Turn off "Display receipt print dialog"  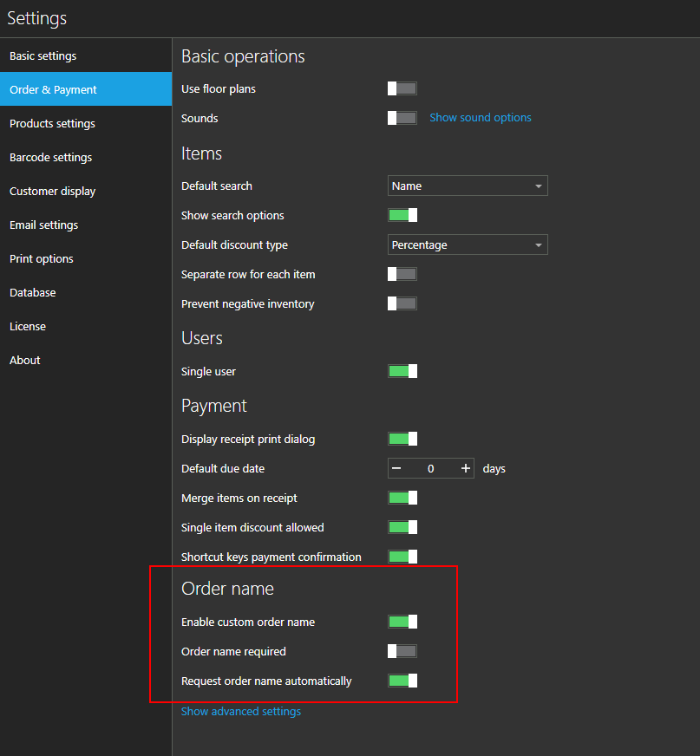[x=402, y=438]
